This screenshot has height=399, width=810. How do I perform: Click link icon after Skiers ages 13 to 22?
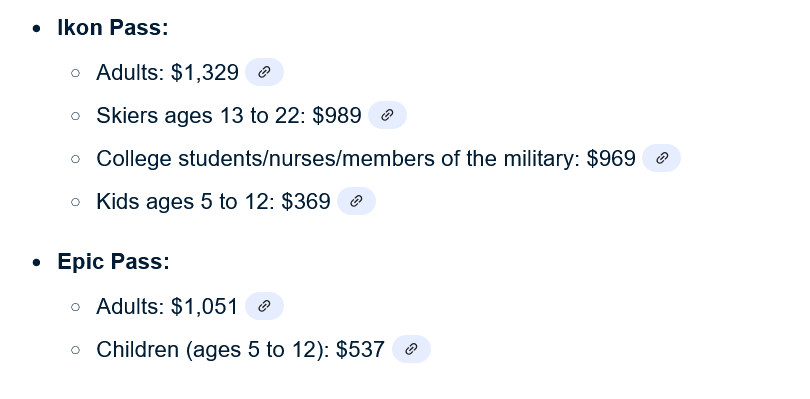[387, 115]
